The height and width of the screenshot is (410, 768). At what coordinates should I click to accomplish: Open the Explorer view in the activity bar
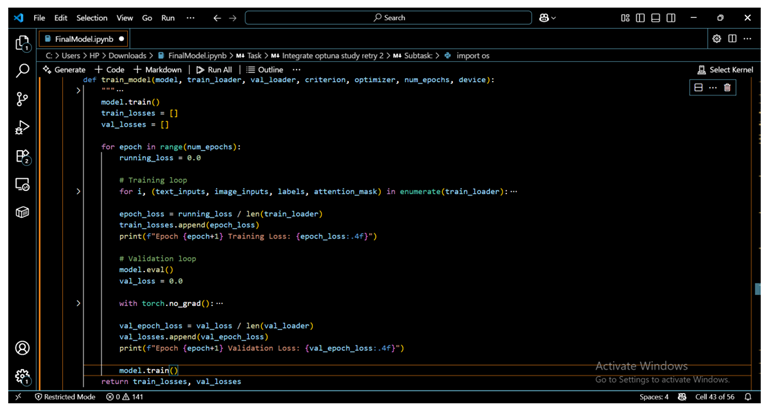[x=22, y=43]
